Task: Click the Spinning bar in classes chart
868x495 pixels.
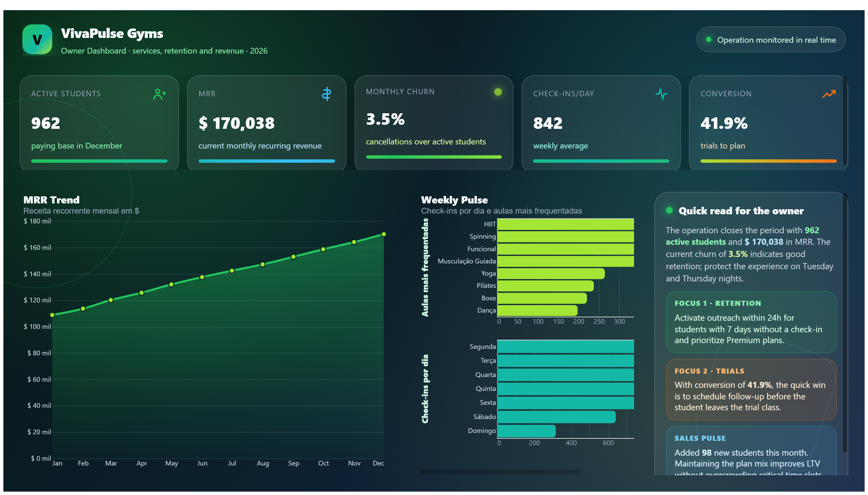Action: point(566,237)
